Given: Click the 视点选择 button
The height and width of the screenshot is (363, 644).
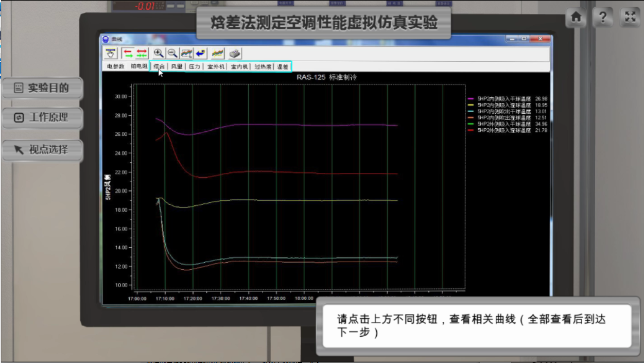Looking at the screenshot, I should pyautogui.click(x=42, y=150).
